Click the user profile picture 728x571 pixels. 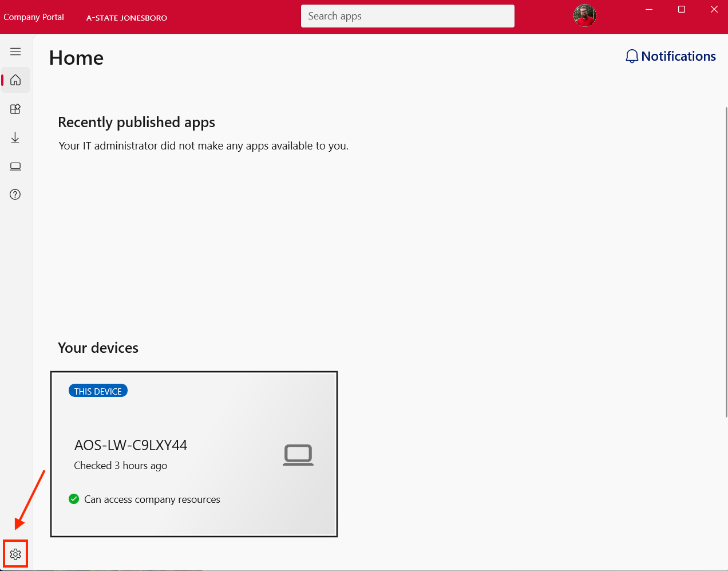click(584, 15)
